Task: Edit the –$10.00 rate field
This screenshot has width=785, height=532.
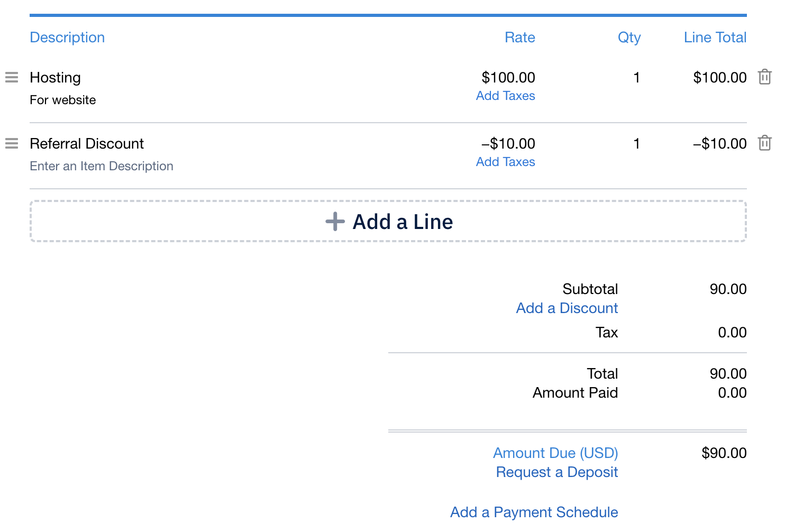Action: click(x=508, y=144)
